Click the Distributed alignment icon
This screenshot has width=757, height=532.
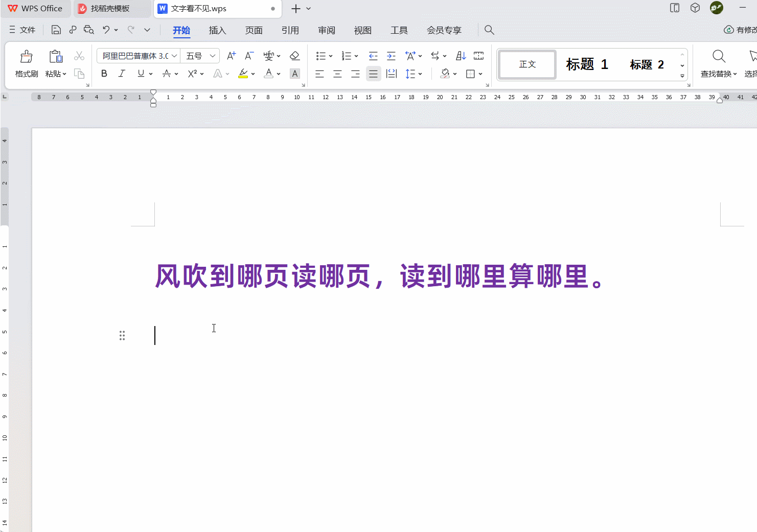point(392,74)
